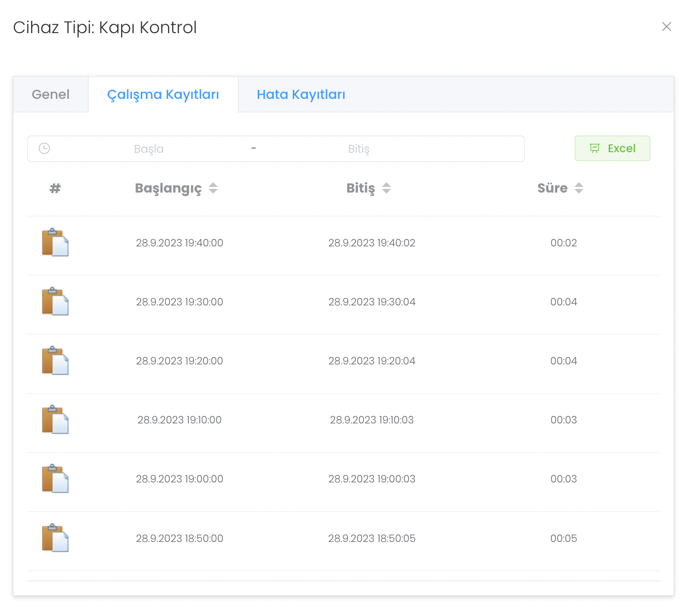686x616 pixels.
Task: Switch to the Genel tab
Action: tap(51, 95)
